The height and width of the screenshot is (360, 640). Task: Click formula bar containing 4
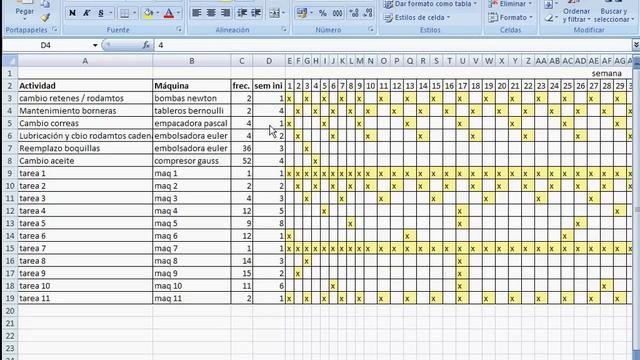(x=393, y=45)
